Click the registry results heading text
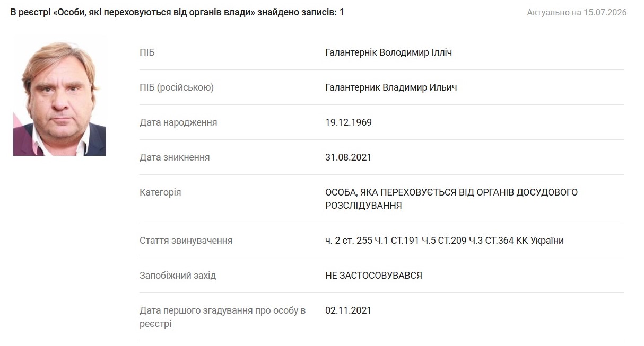The width and height of the screenshot is (644, 346). tap(177, 12)
